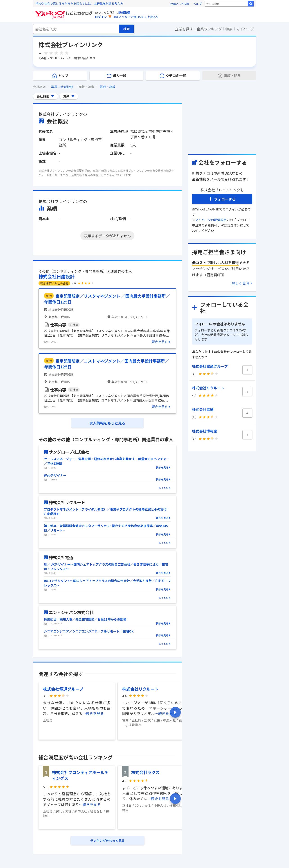Open 特集 in the navigation
The image size is (289, 868).
click(229, 29)
